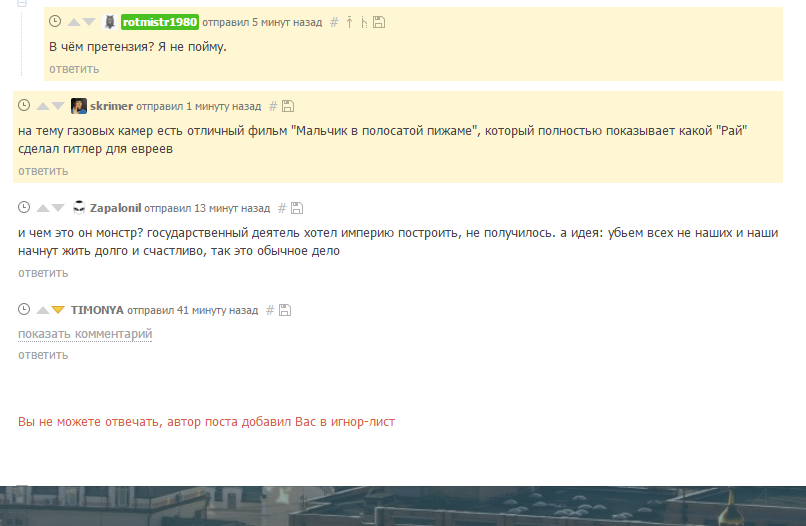This screenshot has width=806, height=526.
Task: Open the branch icon on rotmistr1980's comment
Action: [364, 22]
